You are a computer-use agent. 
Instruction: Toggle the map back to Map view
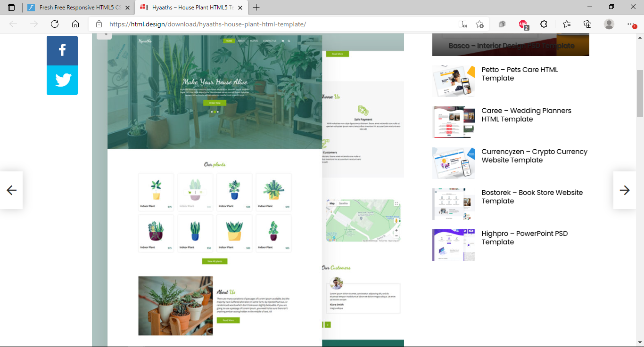tap(332, 203)
